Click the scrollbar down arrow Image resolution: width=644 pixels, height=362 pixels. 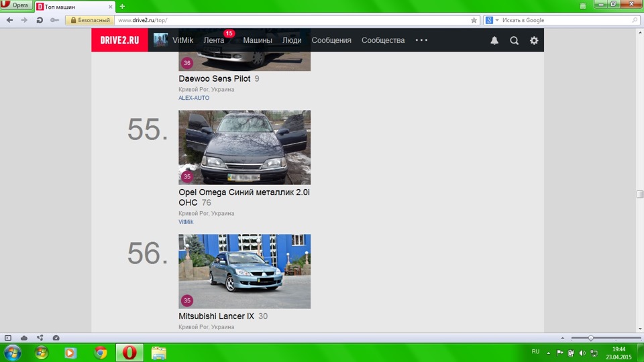point(640,328)
